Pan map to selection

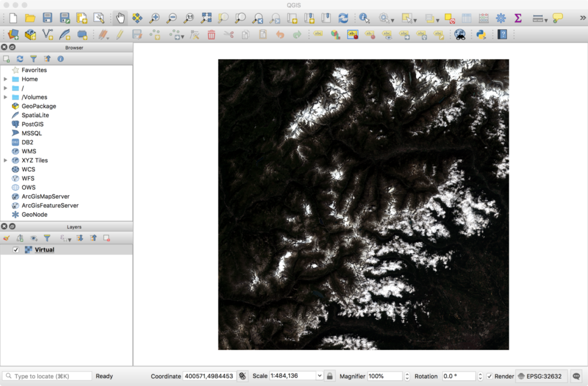point(137,18)
